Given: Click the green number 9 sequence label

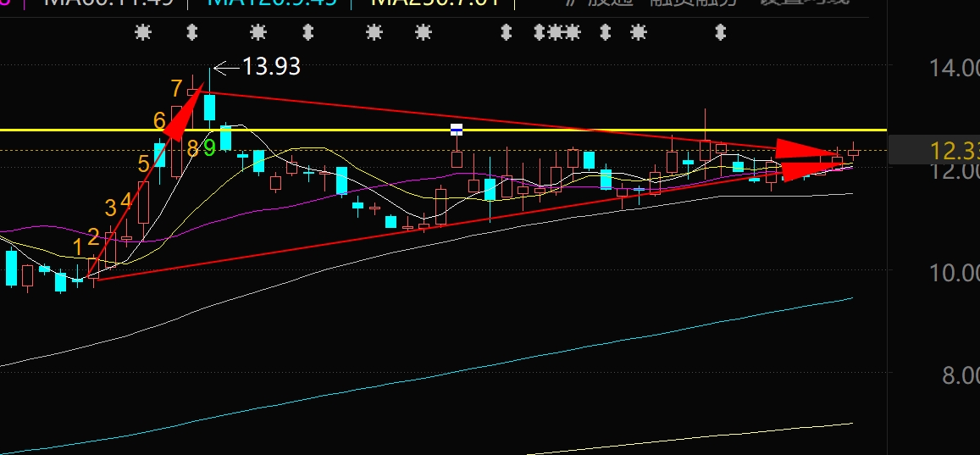Looking at the screenshot, I should (209, 148).
